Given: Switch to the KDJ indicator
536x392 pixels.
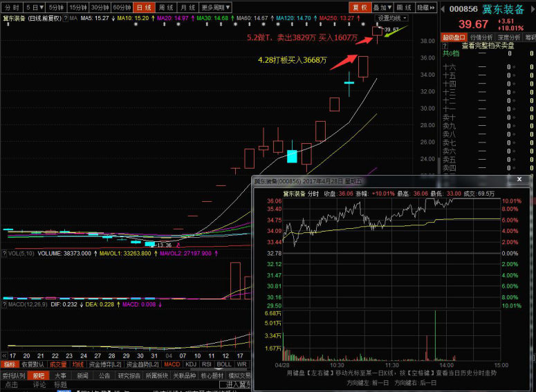Looking at the screenshot, I should (x=191, y=364).
